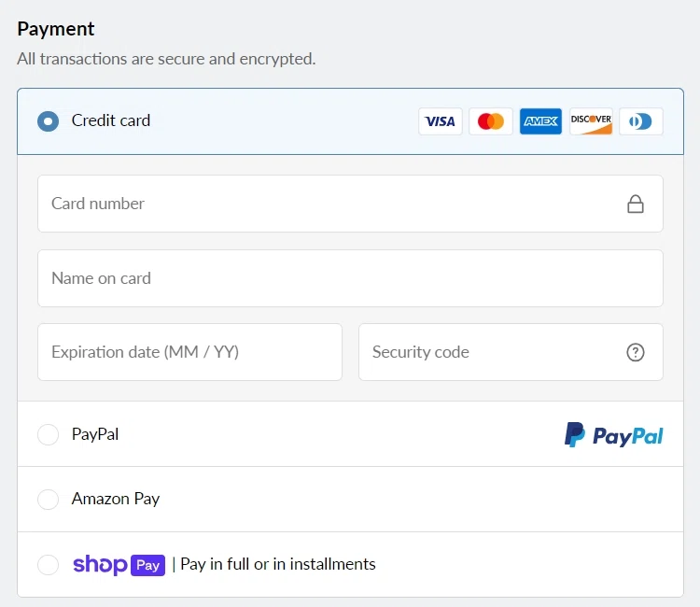Click the Mastercard logo icon
Image resolution: width=700 pixels, height=607 pixels.
(x=491, y=121)
